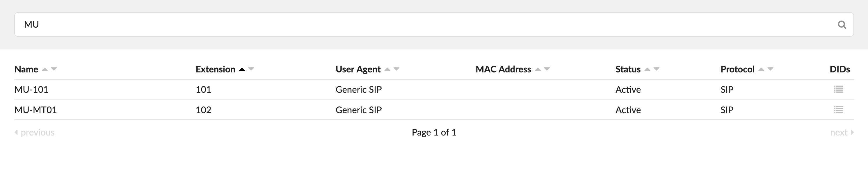Sort Status column ascending arrow
This screenshot has width=868, height=171.
tap(647, 69)
